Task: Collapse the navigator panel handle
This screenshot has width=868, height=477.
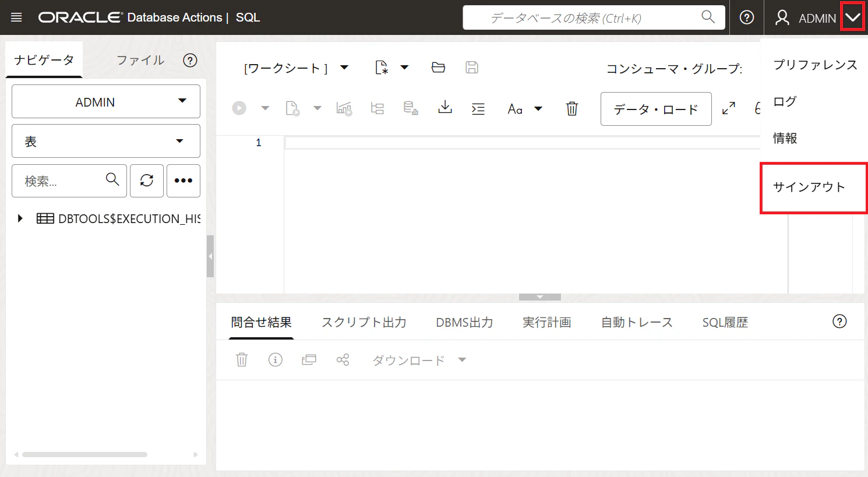Action: click(x=210, y=256)
